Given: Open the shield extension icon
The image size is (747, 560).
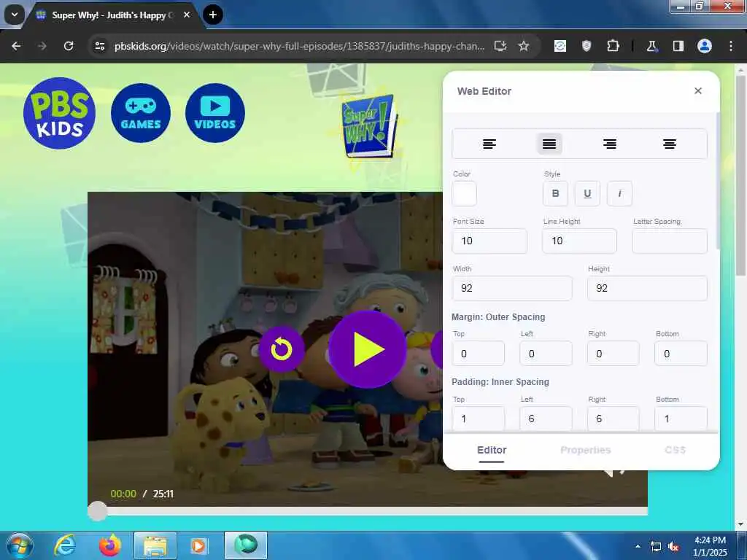Looking at the screenshot, I should (x=587, y=46).
